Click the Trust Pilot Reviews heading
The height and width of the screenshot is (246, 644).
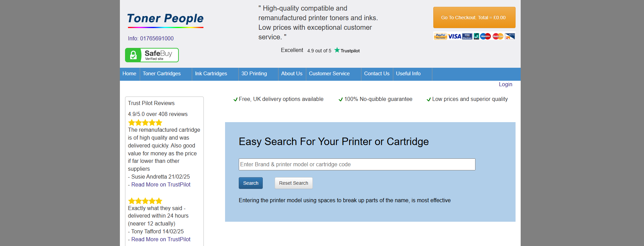[x=151, y=103]
